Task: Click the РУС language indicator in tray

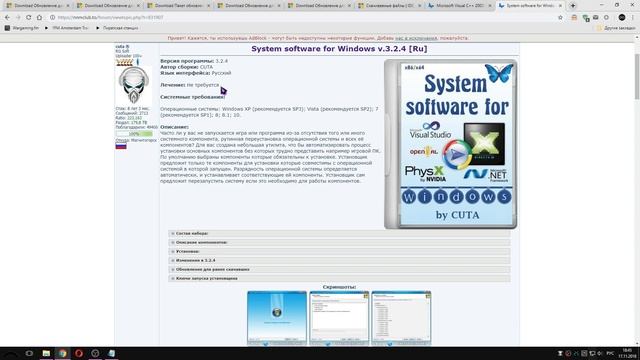Action: [x=610, y=353]
